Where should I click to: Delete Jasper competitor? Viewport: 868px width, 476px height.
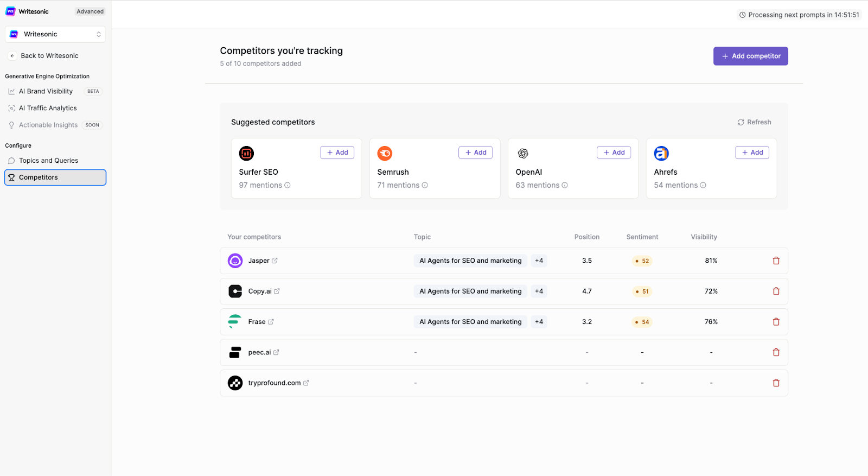776,261
